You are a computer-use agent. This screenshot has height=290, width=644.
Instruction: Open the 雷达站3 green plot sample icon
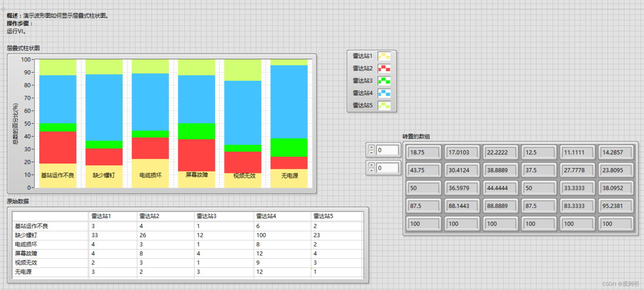tap(384, 81)
